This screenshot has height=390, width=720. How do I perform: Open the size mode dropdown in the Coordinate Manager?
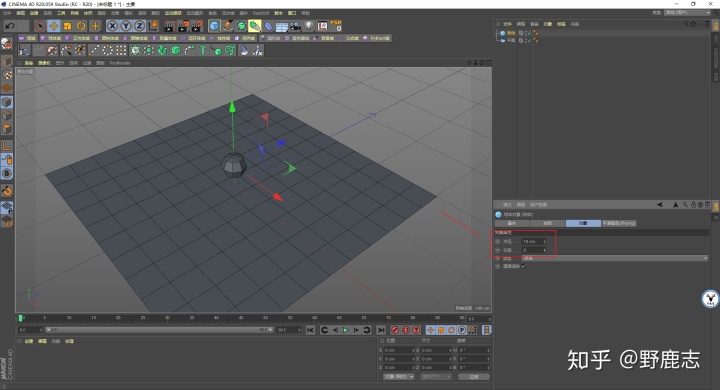[x=436, y=377]
